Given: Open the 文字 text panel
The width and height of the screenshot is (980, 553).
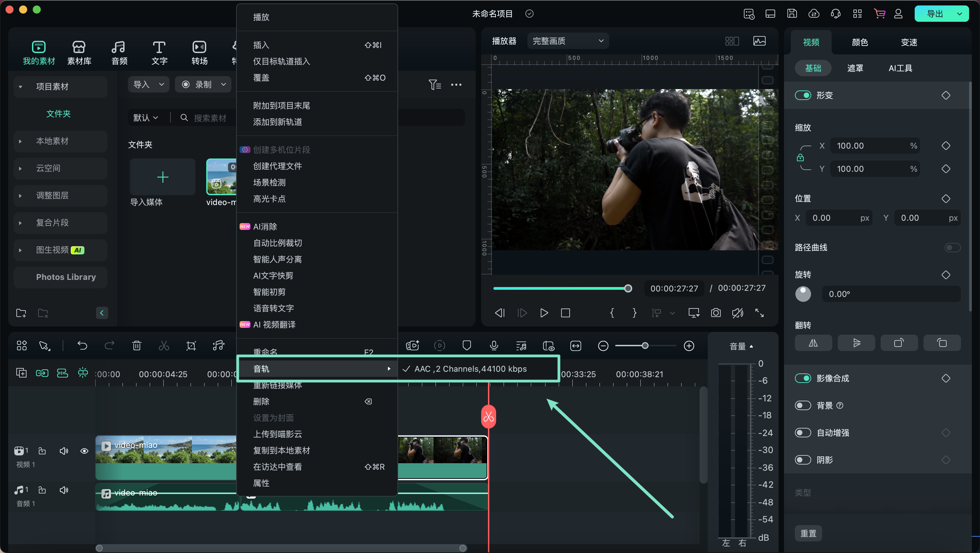Looking at the screenshot, I should [x=159, y=52].
